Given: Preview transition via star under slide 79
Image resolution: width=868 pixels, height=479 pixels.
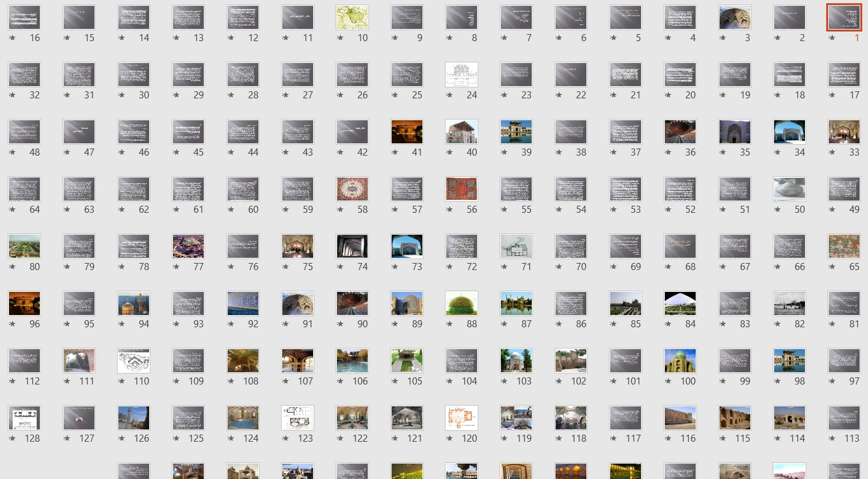Looking at the screenshot, I should 67,267.
